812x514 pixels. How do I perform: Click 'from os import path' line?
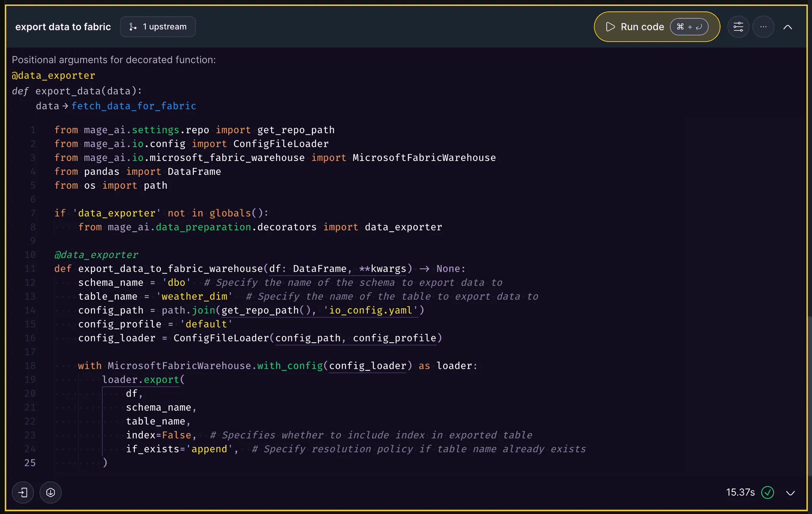[111, 185]
